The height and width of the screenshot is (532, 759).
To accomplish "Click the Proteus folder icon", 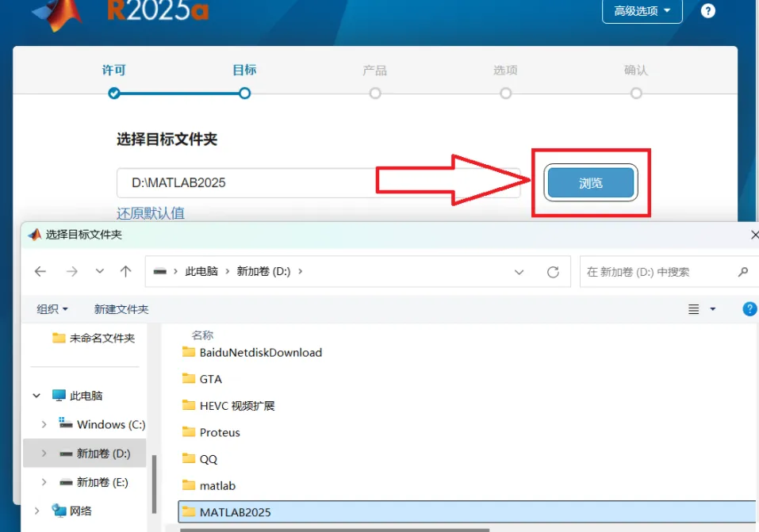I will [x=188, y=432].
